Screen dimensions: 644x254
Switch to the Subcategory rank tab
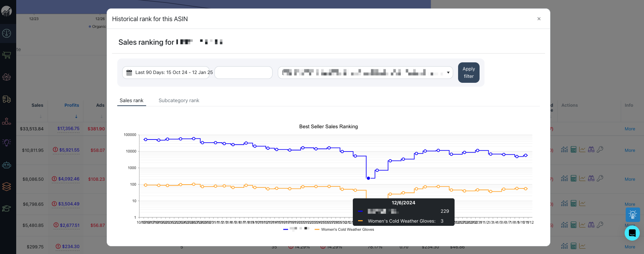tap(179, 100)
